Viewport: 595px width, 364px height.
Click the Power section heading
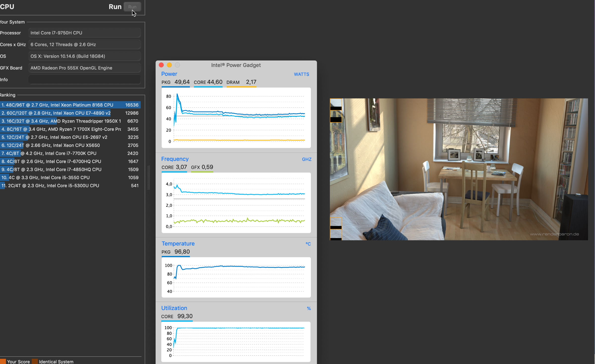coord(169,74)
